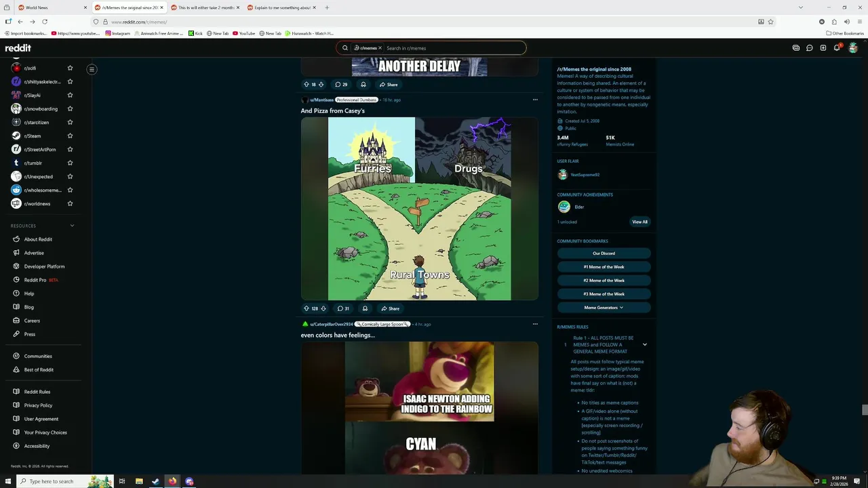Screen dimensions: 868x488
Task: Give award on "And Pizza from Casey's" post
Action: 365,308
